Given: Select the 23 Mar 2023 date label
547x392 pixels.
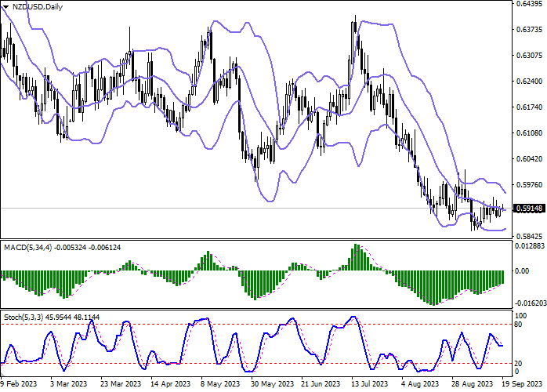Looking at the screenshot, I should point(121,383).
